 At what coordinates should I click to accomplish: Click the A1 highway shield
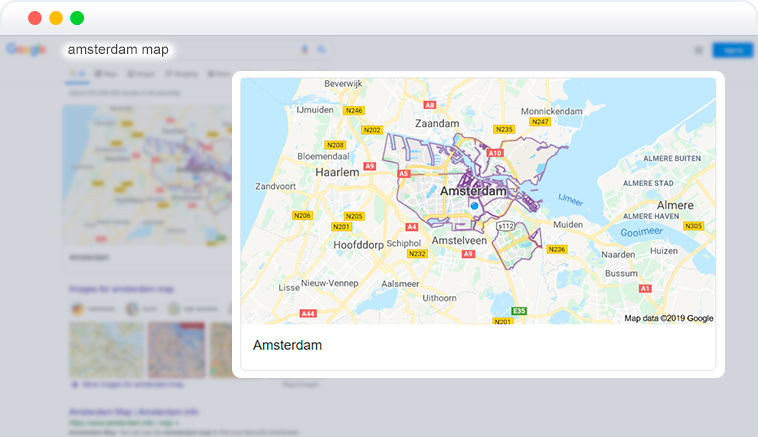pyautogui.click(x=645, y=288)
